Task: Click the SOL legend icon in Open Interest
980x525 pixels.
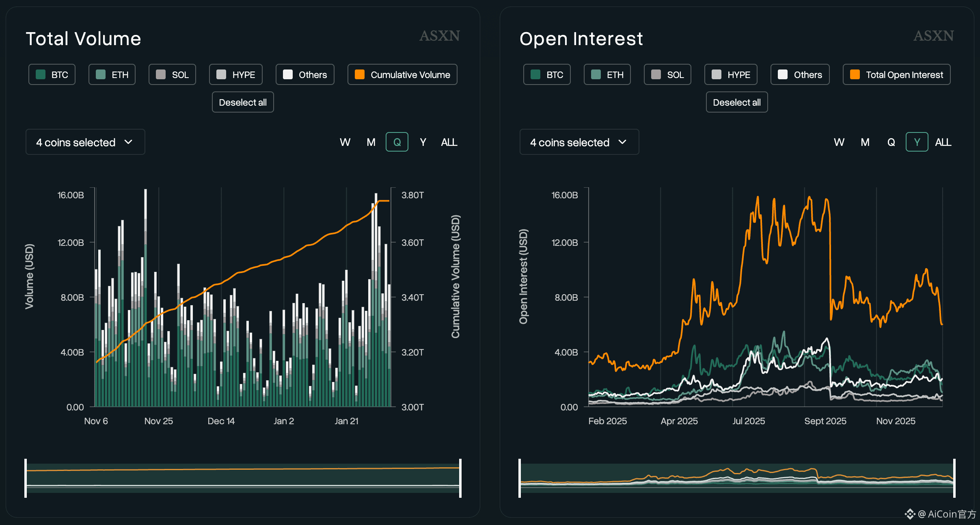Action: (x=656, y=74)
